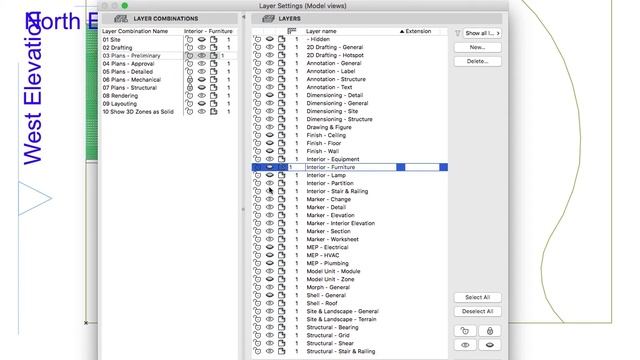Click the West Elevation label in background drawing
The image size is (640, 360).
click(33, 89)
